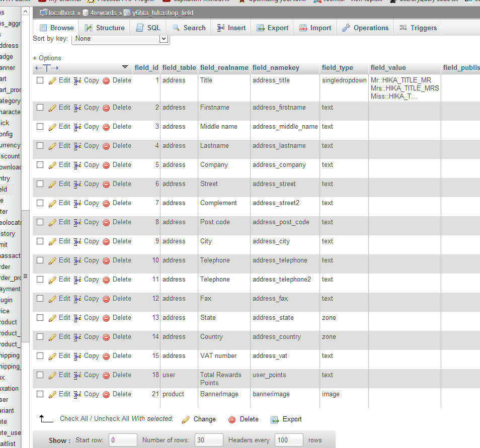The height and width of the screenshot is (448, 480).
Task: Click Copy icon in address_telephone2 row
Action: point(77,280)
